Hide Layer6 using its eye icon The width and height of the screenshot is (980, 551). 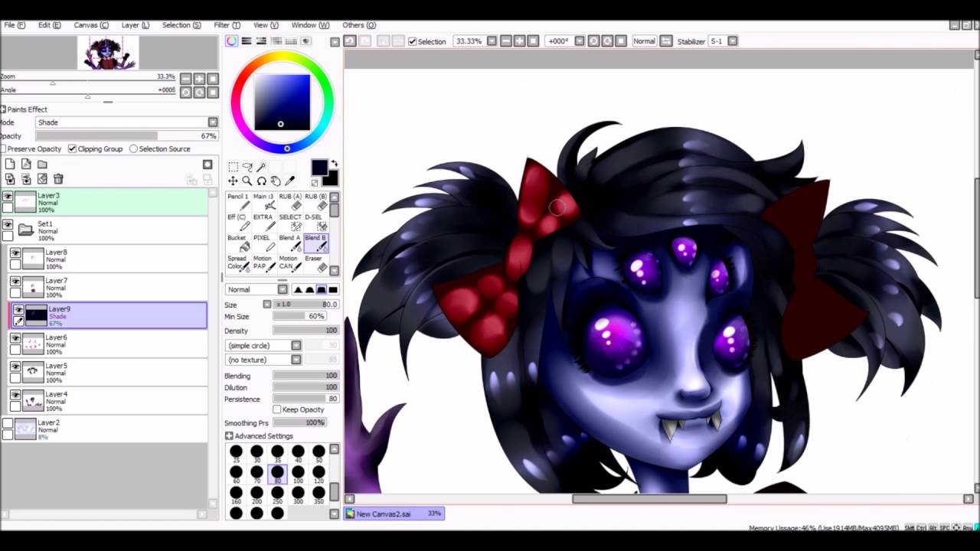click(x=15, y=337)
